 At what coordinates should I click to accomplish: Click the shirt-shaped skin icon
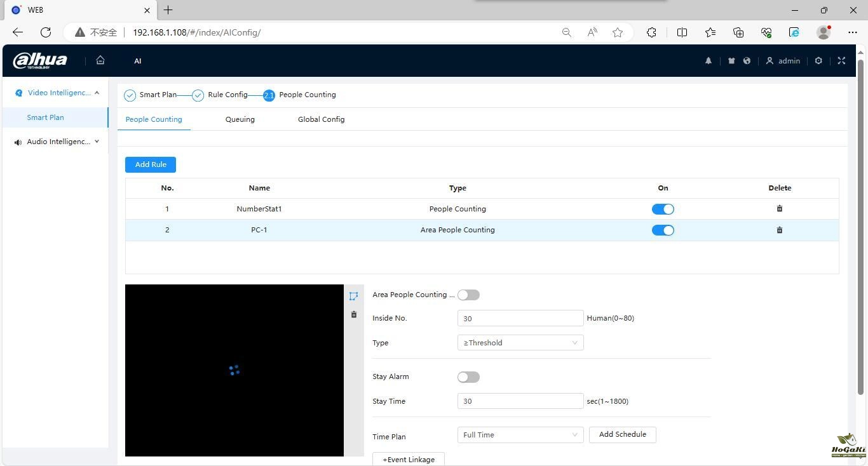(x=731, y=61)
